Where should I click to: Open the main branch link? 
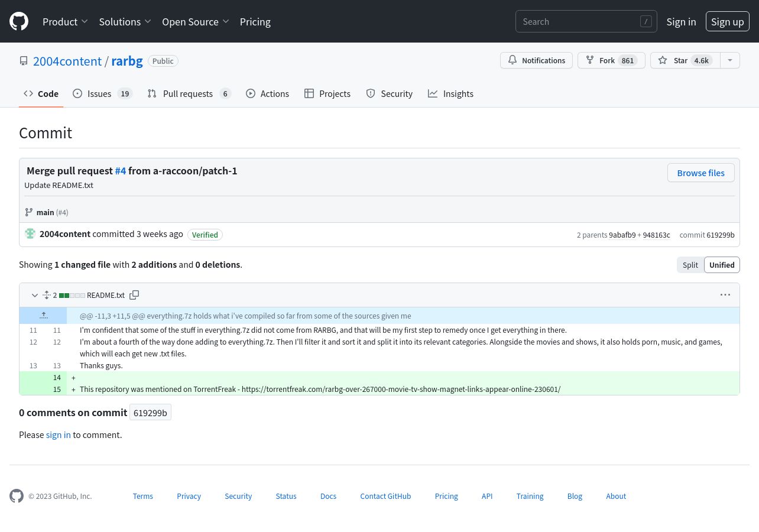point(45,212)
